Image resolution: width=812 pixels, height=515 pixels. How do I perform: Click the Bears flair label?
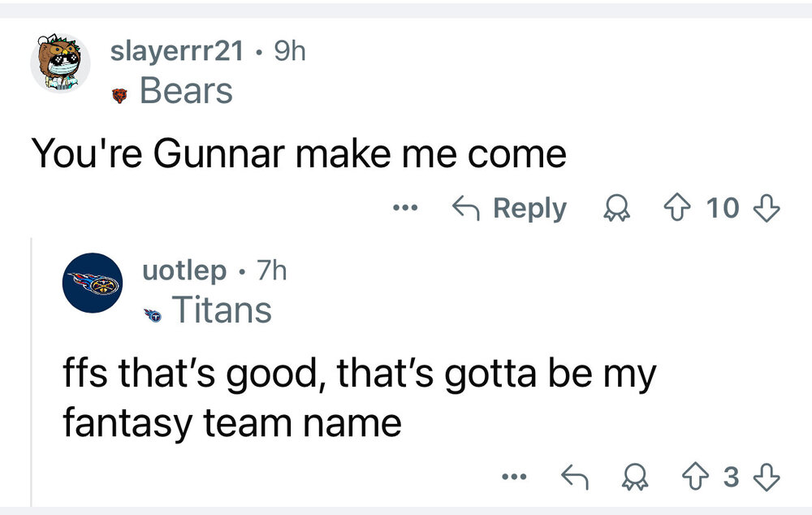(186, 91)
